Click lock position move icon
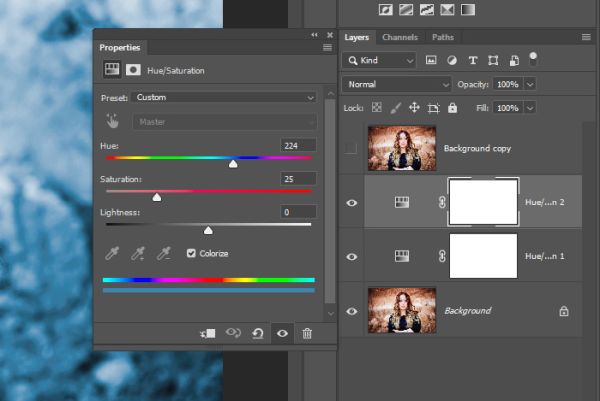Screen dimensions: 600x401 pos(414,108)
